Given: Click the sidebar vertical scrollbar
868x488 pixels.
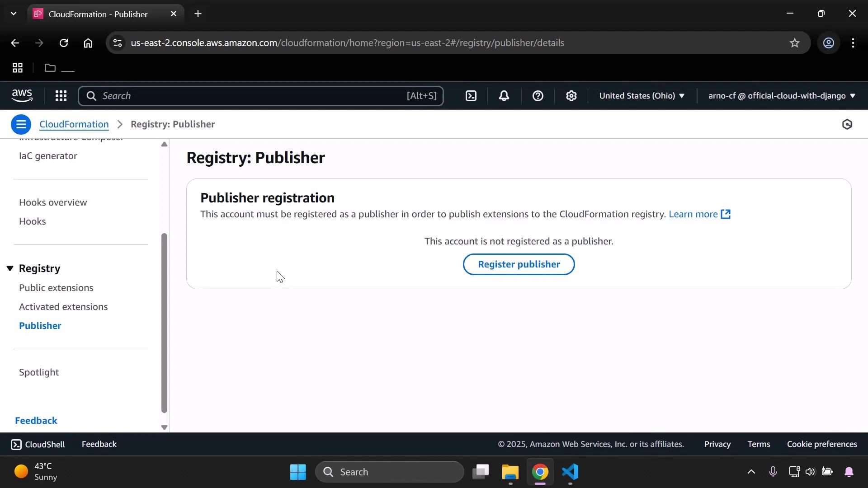Looking at the screenshot, I should pos(164,323).
